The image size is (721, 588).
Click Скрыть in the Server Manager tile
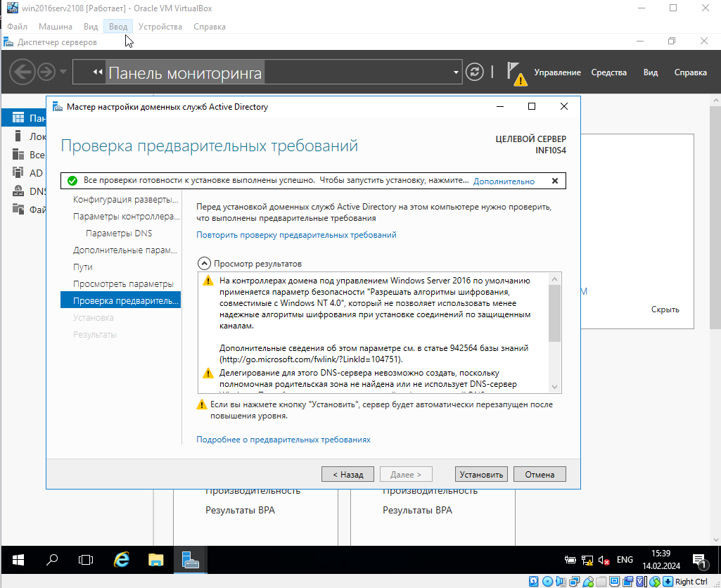(665, 309)
